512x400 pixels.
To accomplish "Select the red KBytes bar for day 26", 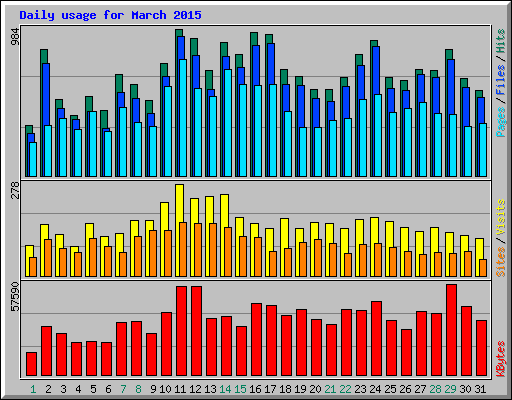I will pos(406,353).
